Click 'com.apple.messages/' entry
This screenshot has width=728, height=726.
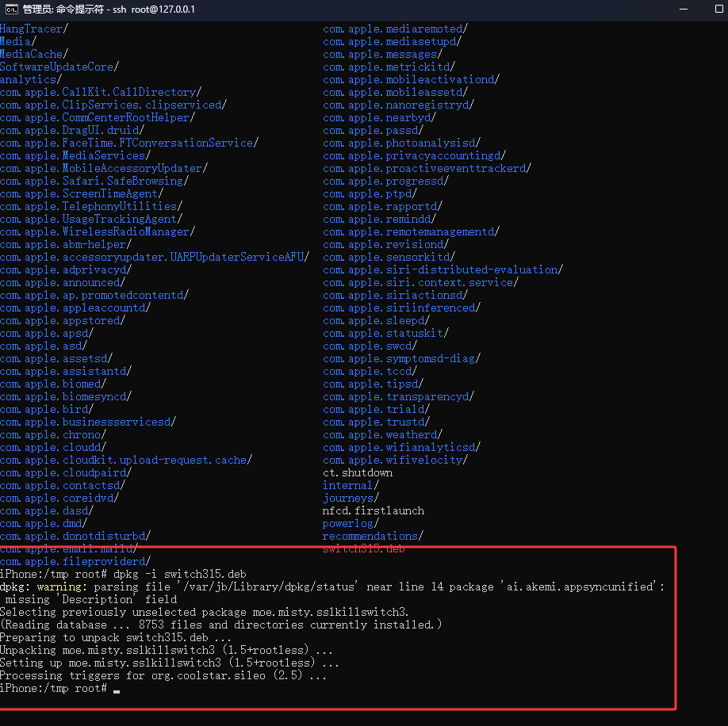[x=382, y=54]
